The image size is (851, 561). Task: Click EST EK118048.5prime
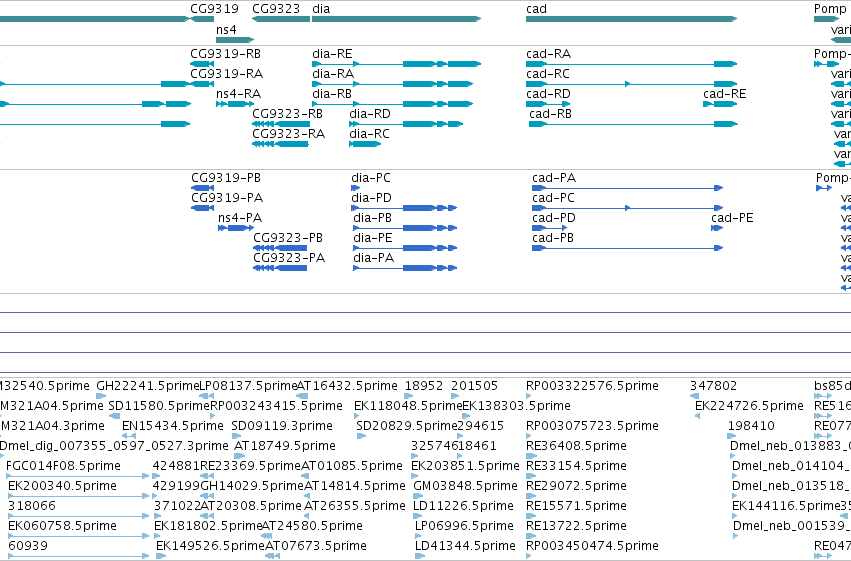(408, 406)
